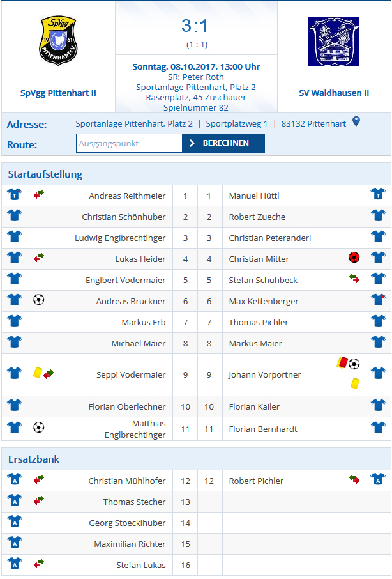Viewport: 392px width, 579px height.
Task: Click substitution arrows next to Stefan Lukas
Action: coord(39,563)
